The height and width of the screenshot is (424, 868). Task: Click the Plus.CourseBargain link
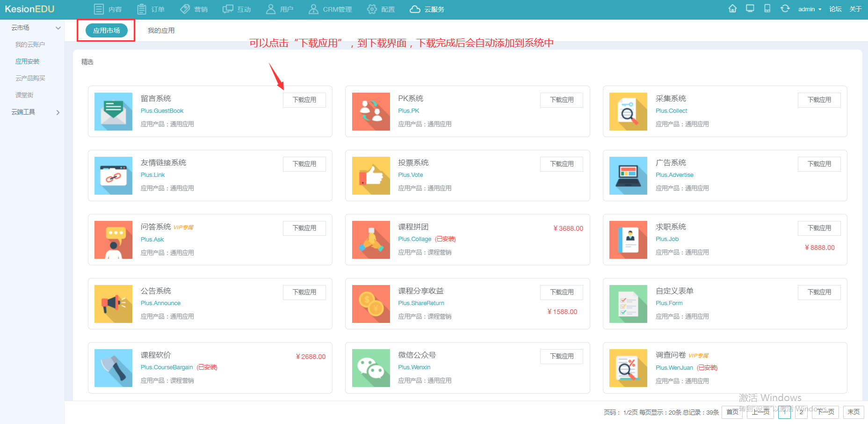pos(166,367)
